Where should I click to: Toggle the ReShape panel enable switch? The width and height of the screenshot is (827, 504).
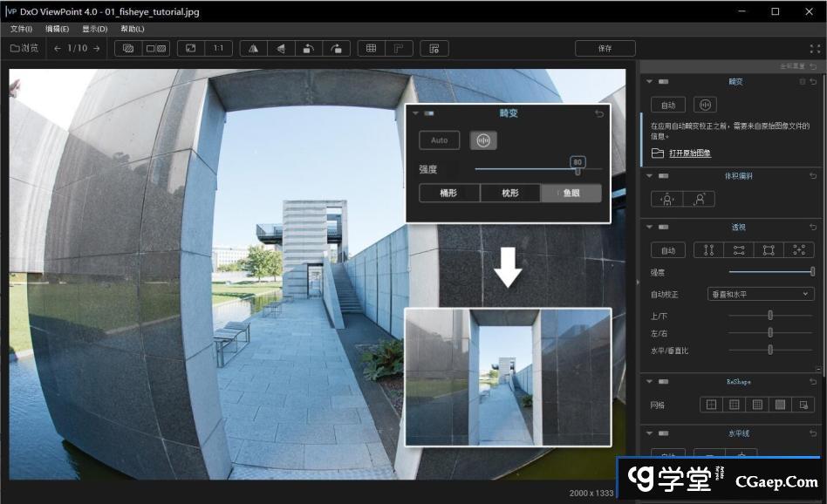[x=664, y=382]
